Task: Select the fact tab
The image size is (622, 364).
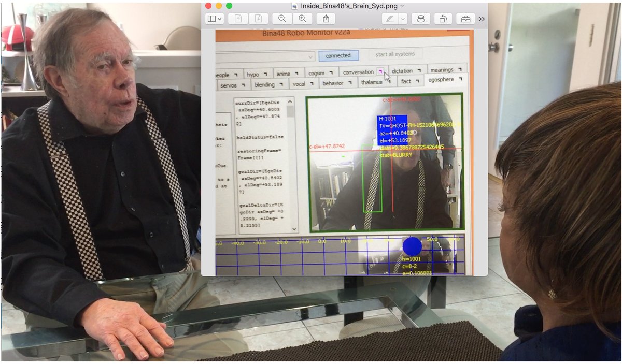Action: (410, 81)
